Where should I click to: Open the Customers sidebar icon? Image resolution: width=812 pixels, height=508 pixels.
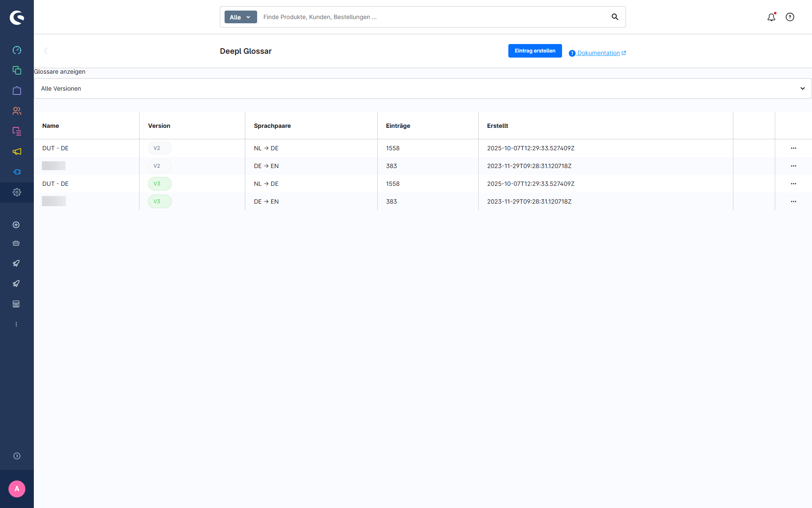click(17, 111)
